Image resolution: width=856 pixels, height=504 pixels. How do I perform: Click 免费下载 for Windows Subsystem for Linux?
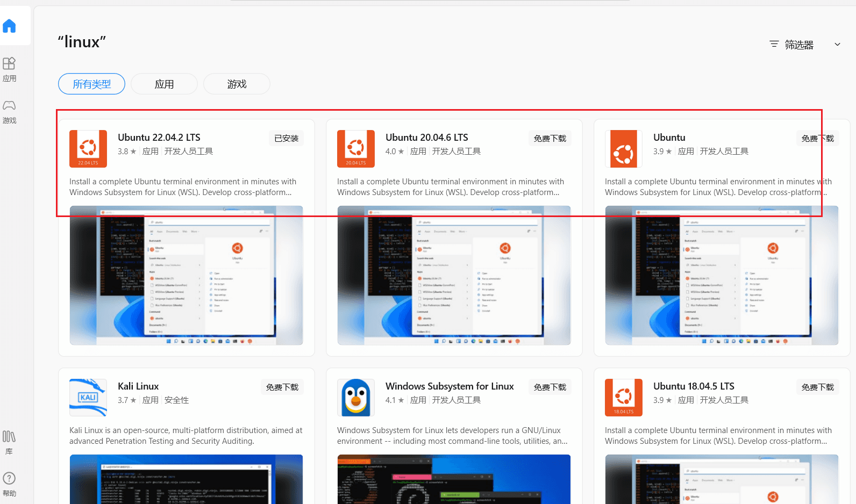tap(550, 387)
